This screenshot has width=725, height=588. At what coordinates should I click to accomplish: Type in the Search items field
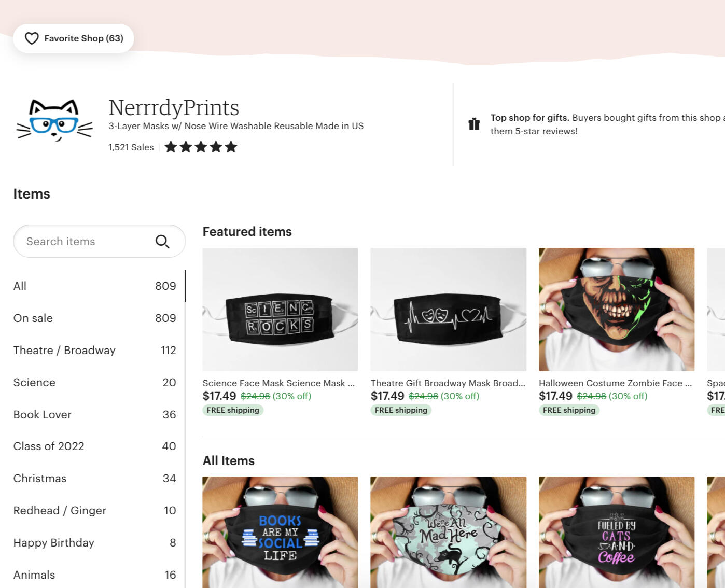[x=86, y=242]
